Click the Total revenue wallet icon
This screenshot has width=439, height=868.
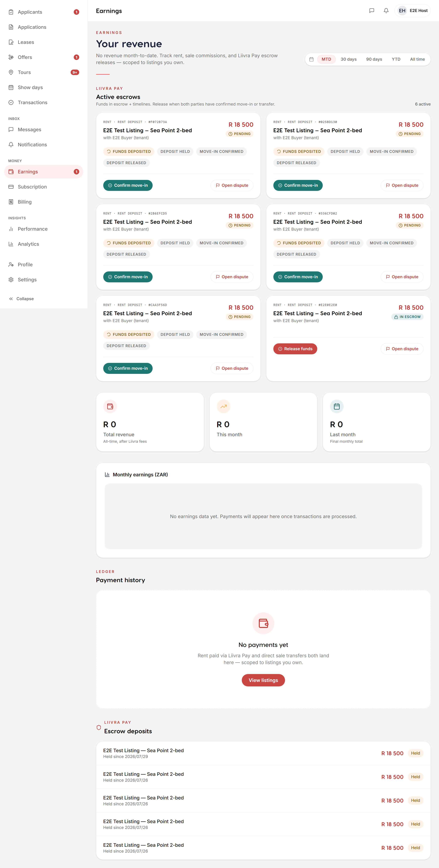pyautogui.click(x=110, y=407)
